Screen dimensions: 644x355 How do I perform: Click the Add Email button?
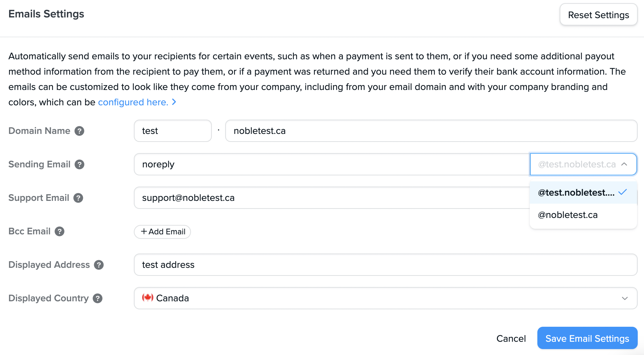pos(162,232)
